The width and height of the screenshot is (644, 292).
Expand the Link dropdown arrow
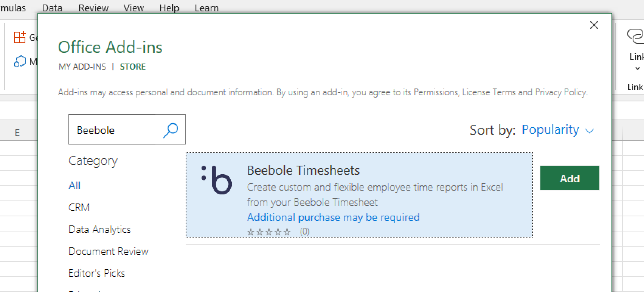(637, 68)
